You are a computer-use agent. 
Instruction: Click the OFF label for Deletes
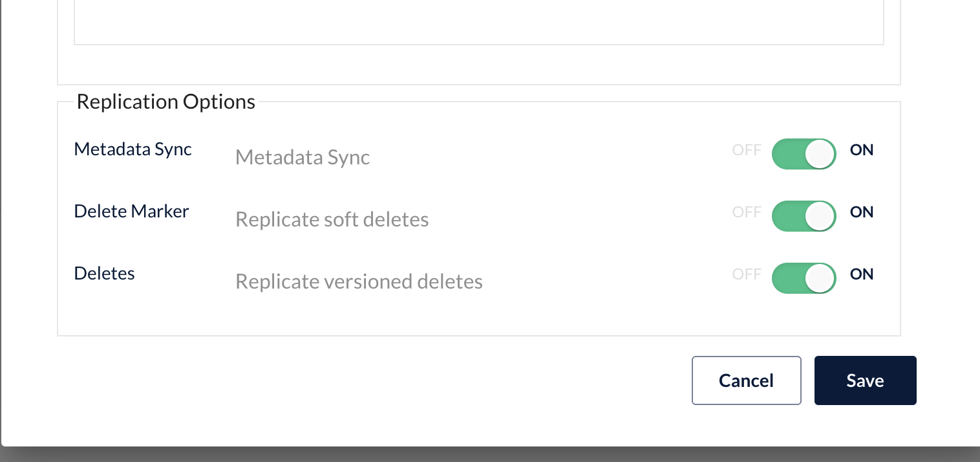(747, 274)
